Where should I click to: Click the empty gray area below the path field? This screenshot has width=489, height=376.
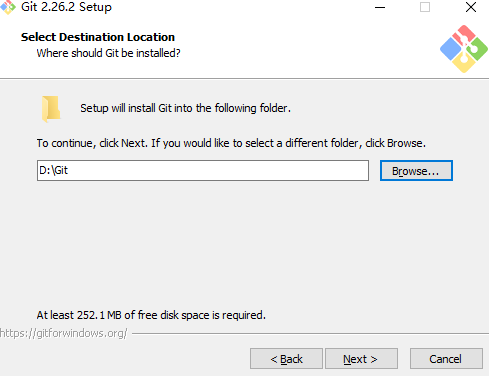(x=244, y=245)
